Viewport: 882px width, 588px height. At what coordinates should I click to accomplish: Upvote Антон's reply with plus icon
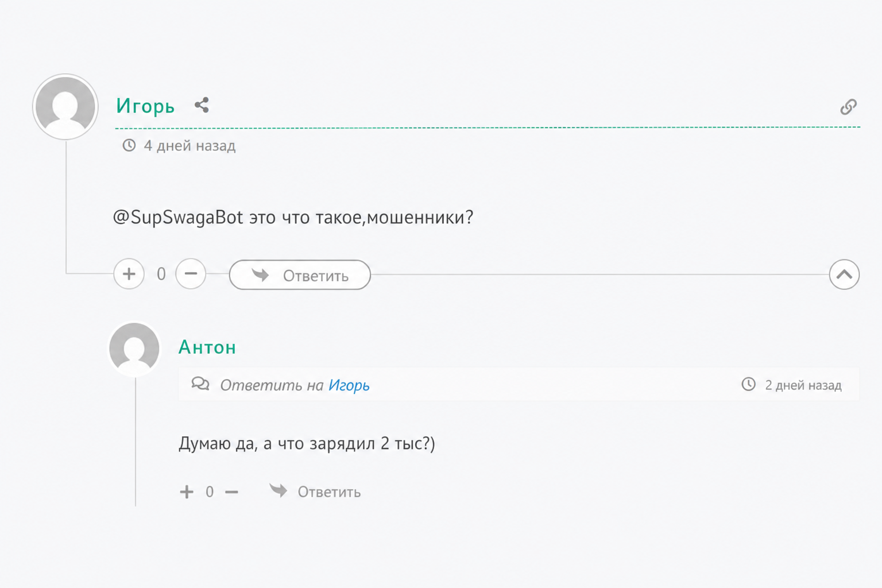point(187,492)
